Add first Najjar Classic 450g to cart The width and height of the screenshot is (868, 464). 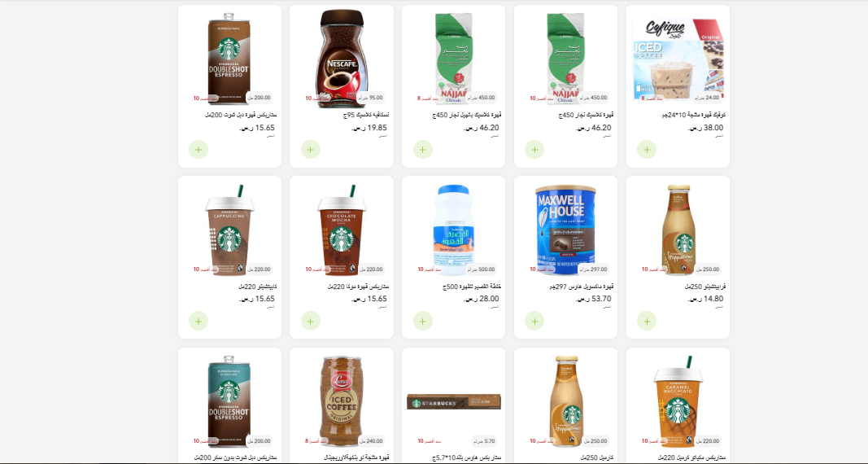click(422, 150)
